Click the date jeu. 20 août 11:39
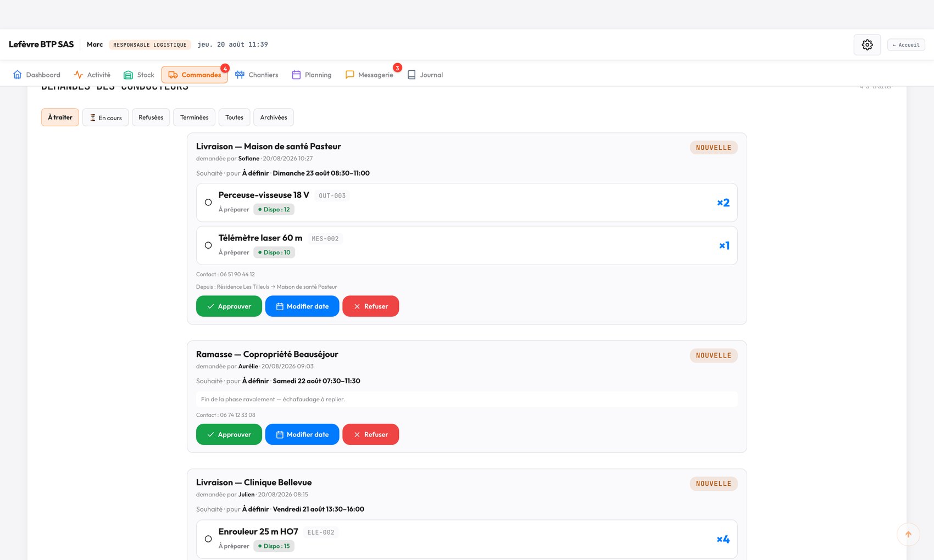Viewport: 934px width, 560px height. click(x=232, y=44)
